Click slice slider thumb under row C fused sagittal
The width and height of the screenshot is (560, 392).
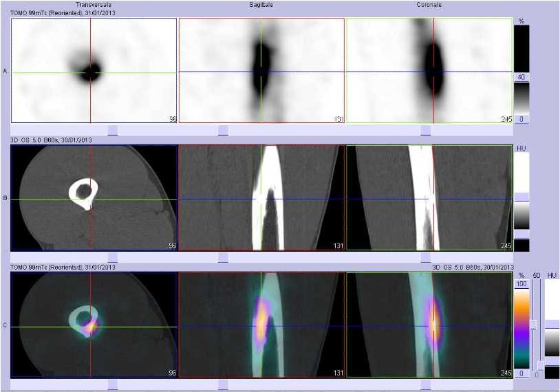click(223, 384)
